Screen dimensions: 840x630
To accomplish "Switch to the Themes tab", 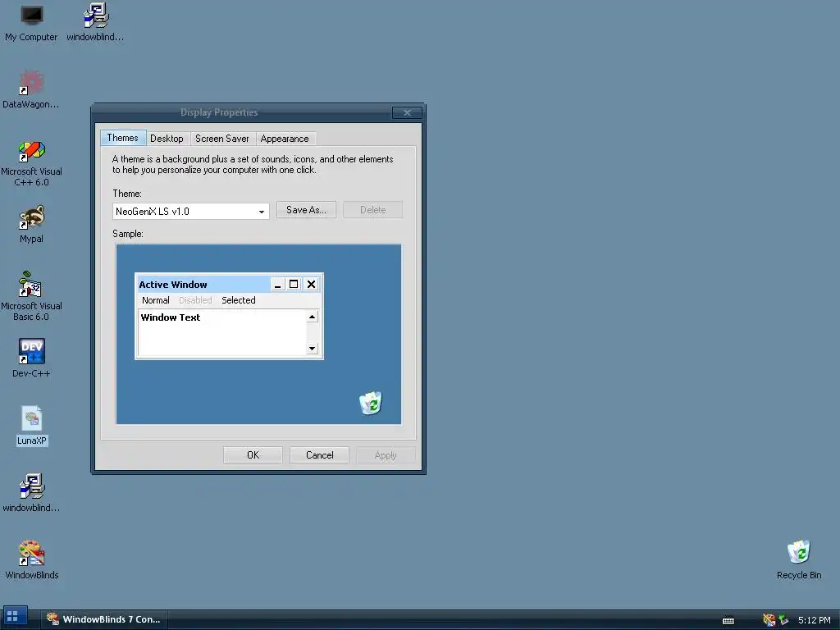I will coord(123,138).
